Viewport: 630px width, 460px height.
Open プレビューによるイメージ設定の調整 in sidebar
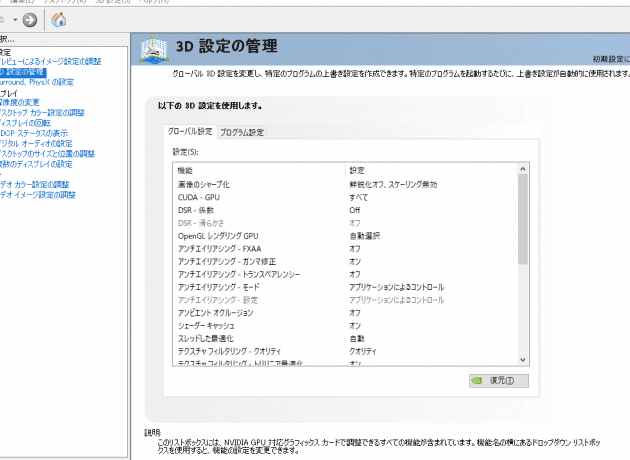pos(51,61)
